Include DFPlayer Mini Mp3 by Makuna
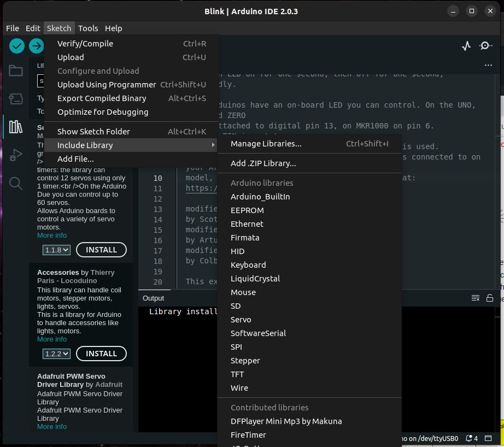This screenshot has height=447, width=504. [309, 421]
